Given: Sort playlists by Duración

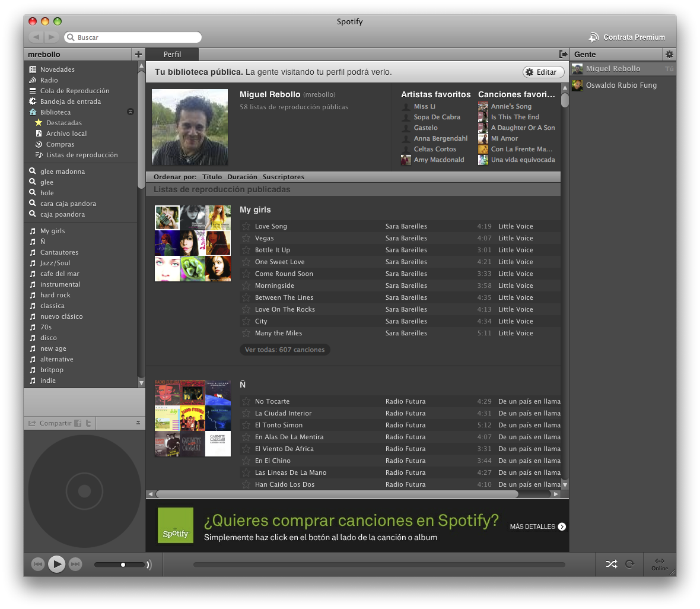Looking at the screenshot, I should click(x=242, y=177).
